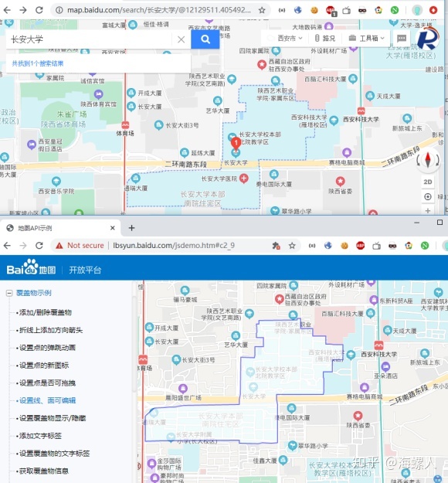448x483 pixels.
Task: Bookmark the lbsyun page with the star
Action: (292, 246)
